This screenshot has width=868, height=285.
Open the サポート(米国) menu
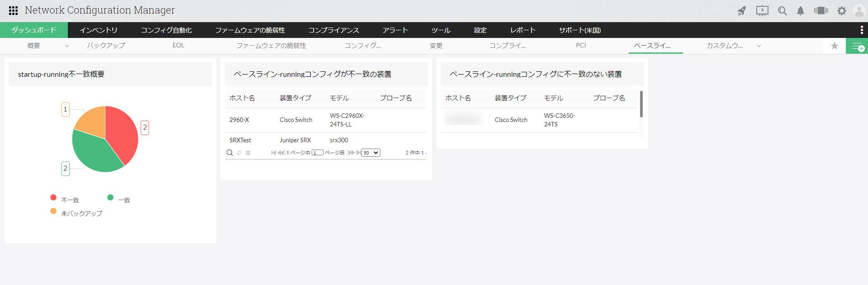click(x=580, y=30)
